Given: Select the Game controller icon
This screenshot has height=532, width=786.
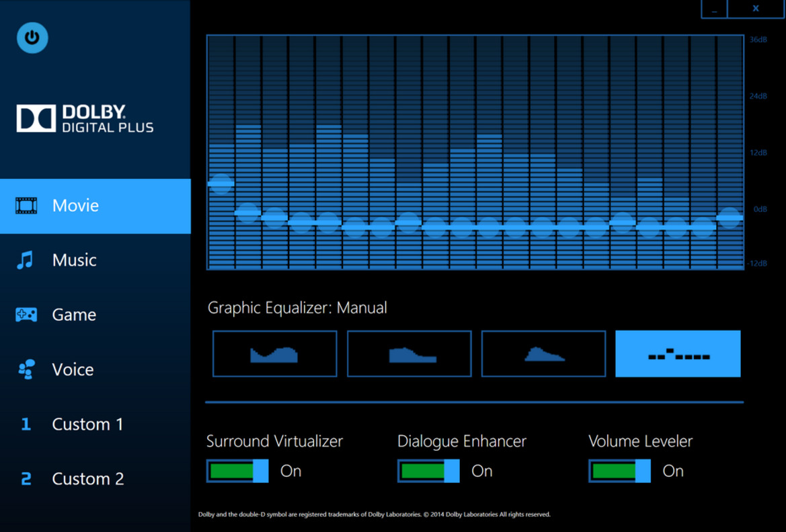Looking at the screenshot, I should [26, 315].
